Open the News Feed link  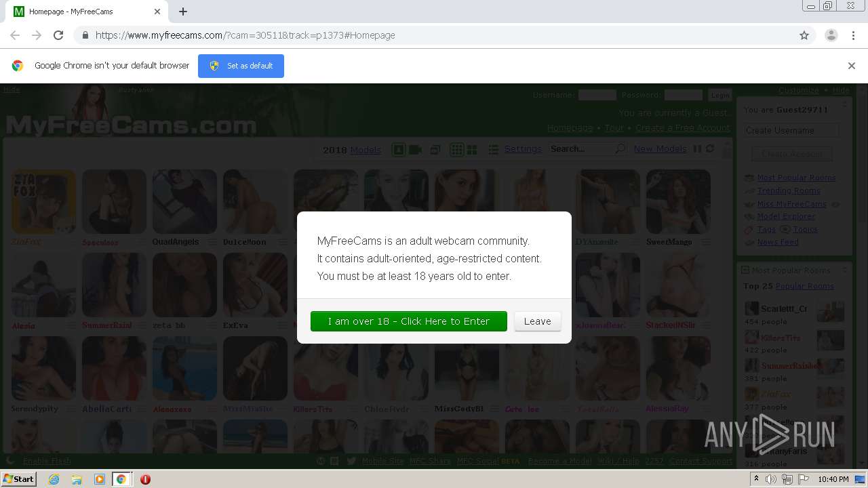(778, 242)
